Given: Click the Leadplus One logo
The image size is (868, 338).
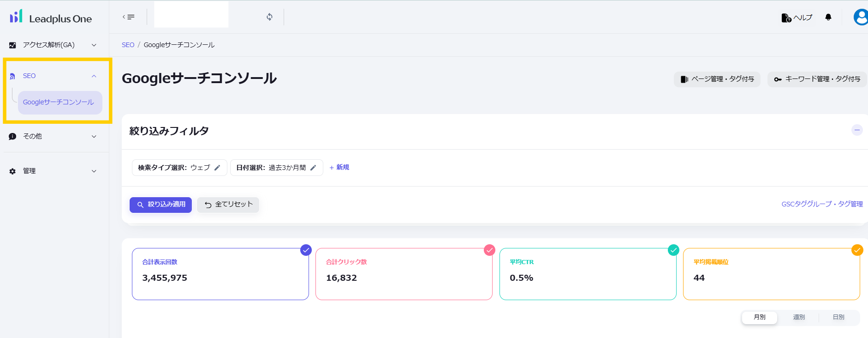Looking at the screenshot, I should tap(51, 18).
